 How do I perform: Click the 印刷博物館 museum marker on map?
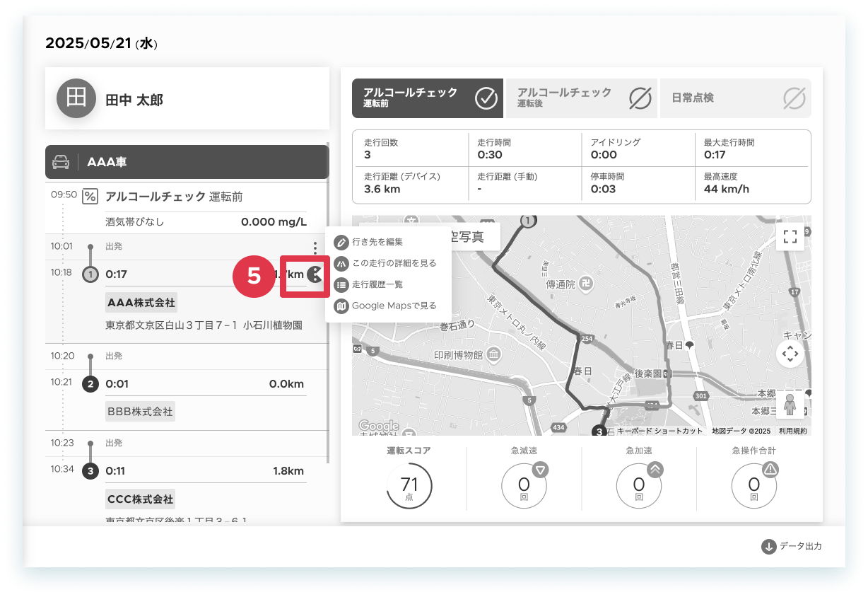pos(495,353)
